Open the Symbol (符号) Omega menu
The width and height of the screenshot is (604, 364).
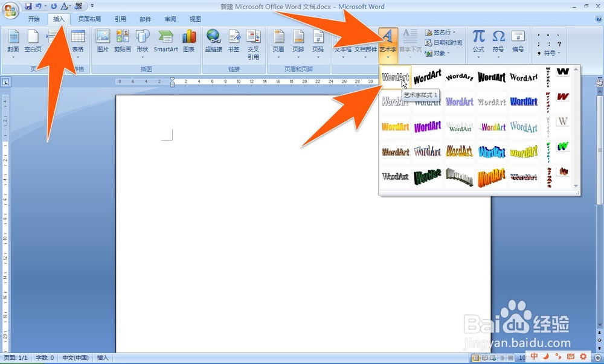click(x=498, y=43)
